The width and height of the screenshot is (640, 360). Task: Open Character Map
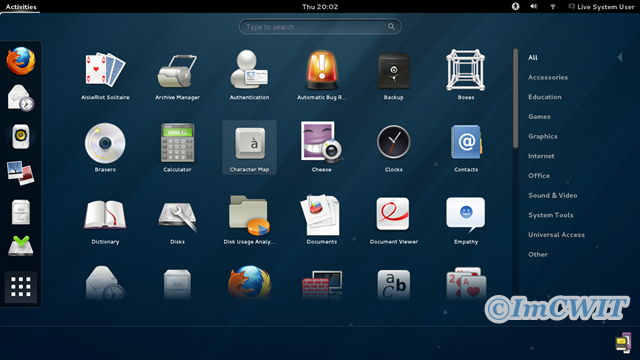249,147
